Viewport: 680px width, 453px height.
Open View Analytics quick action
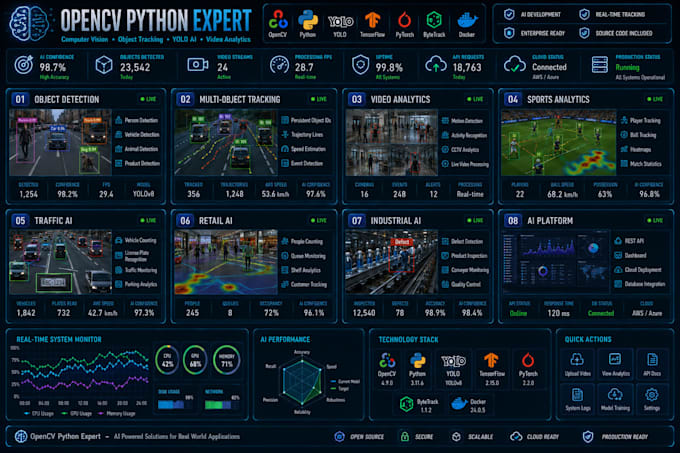(x=615, y=364)
